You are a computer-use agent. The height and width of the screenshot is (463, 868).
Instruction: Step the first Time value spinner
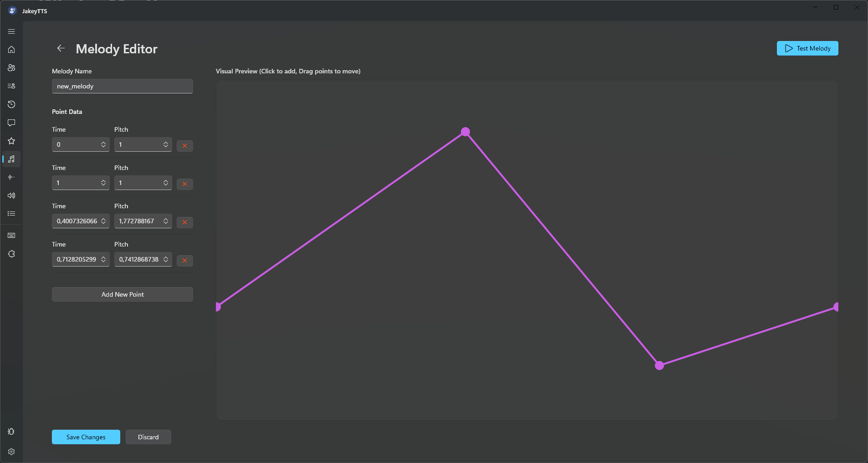(x=103, y=144)
